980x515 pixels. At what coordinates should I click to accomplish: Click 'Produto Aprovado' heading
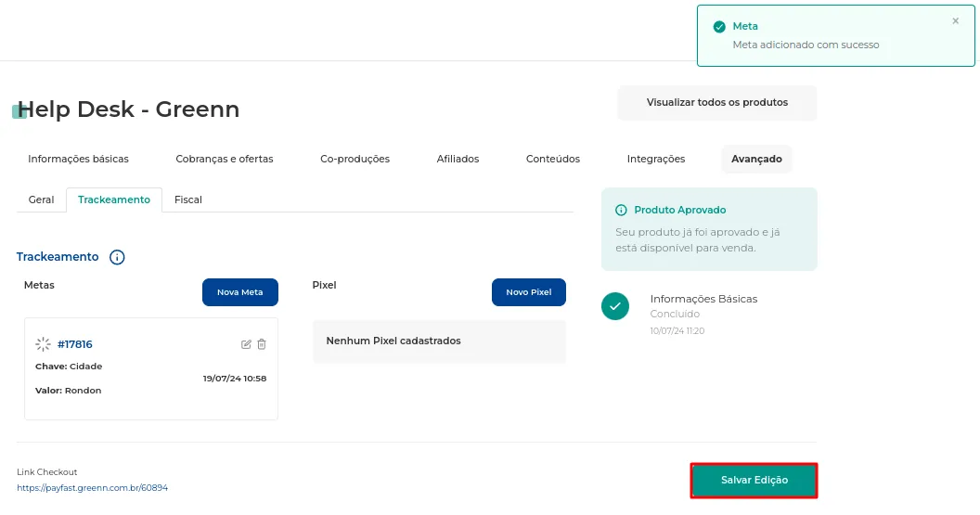[680, 210]
